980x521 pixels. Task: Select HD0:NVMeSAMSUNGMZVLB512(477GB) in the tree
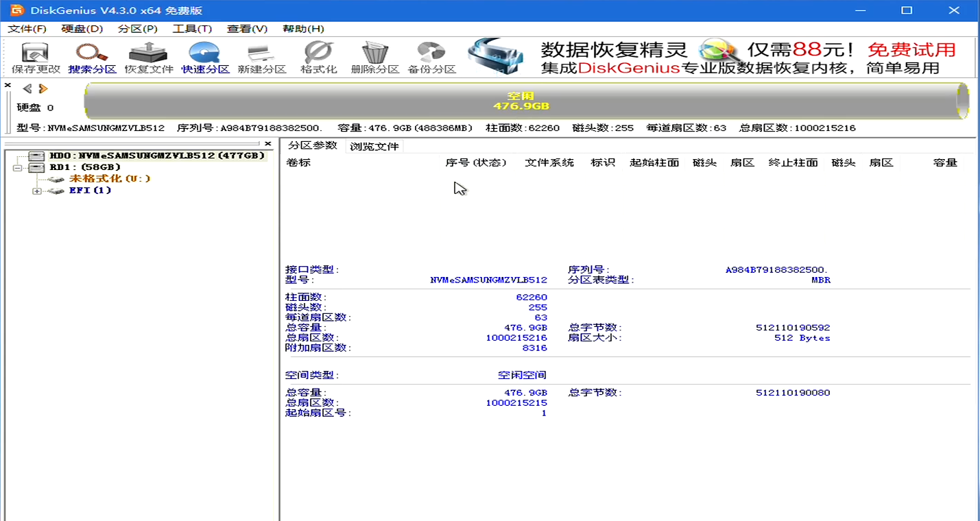tap(157, 156)
